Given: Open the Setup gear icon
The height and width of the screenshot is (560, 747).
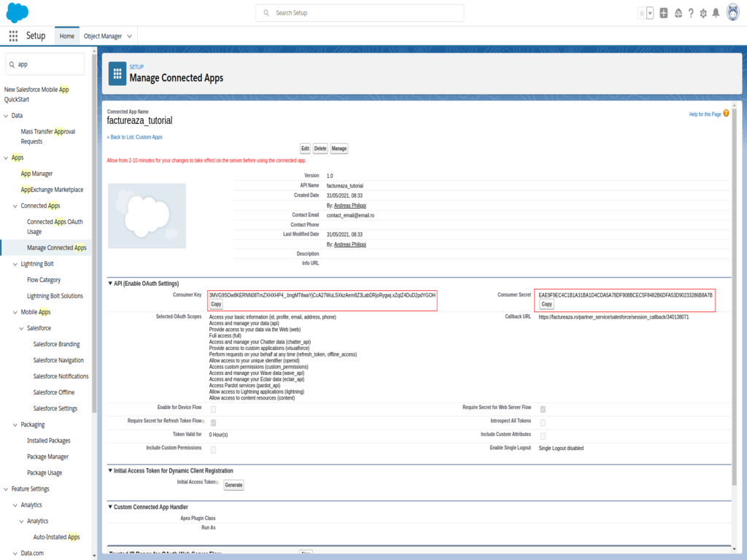Looking at the screenshot, I should click(702, 12).
